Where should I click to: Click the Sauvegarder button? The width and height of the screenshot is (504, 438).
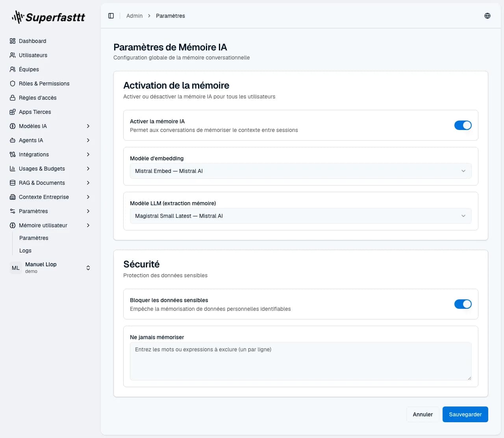[x=465, y=414]
